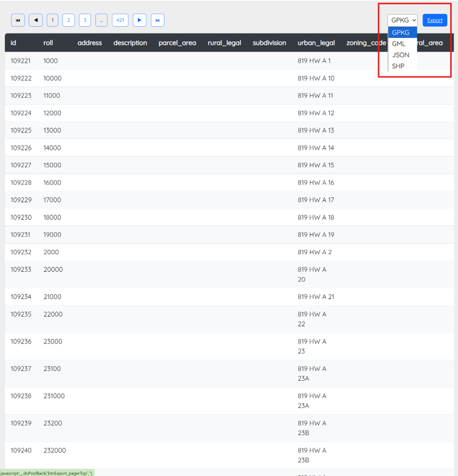The width and height of the screenshot is (458, 476).
Task: Jump to last page icon
Action: click(157, 20)
